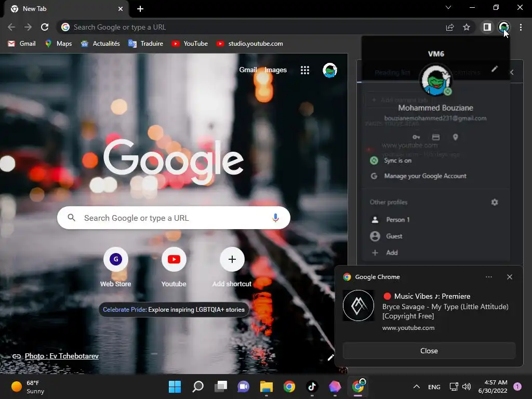Open the weather widget 68°F Sunny

(x=28, y=387)
